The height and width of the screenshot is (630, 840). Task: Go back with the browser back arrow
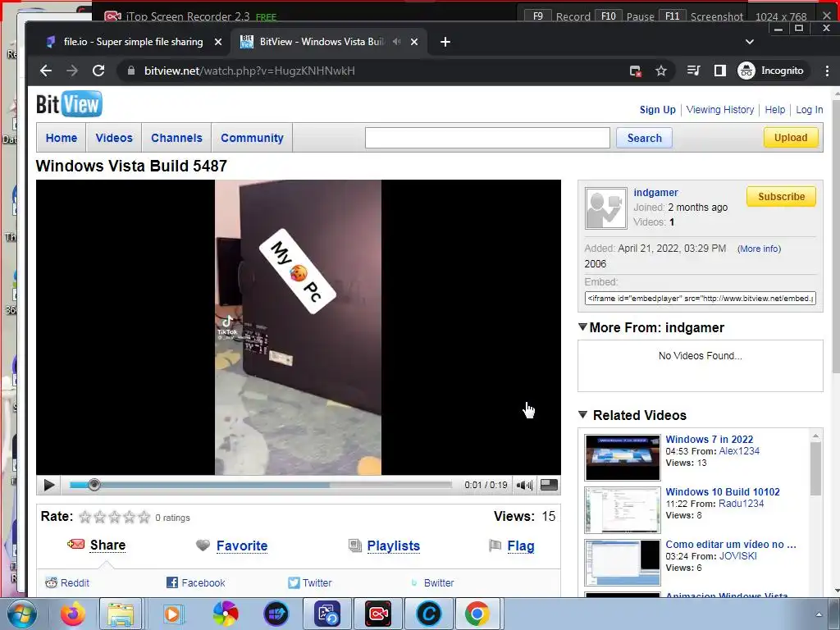pyautogui.click(x=46, y=71)
